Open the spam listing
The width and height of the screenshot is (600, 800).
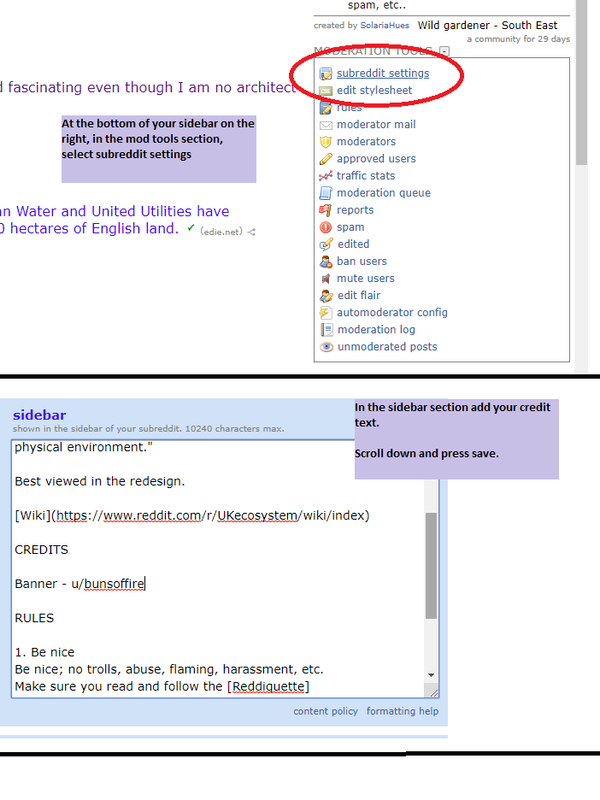[x=351, y=227]
